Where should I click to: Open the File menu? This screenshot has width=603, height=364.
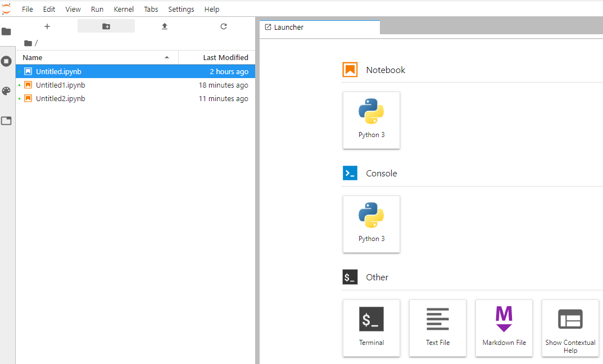coord(28,9)
